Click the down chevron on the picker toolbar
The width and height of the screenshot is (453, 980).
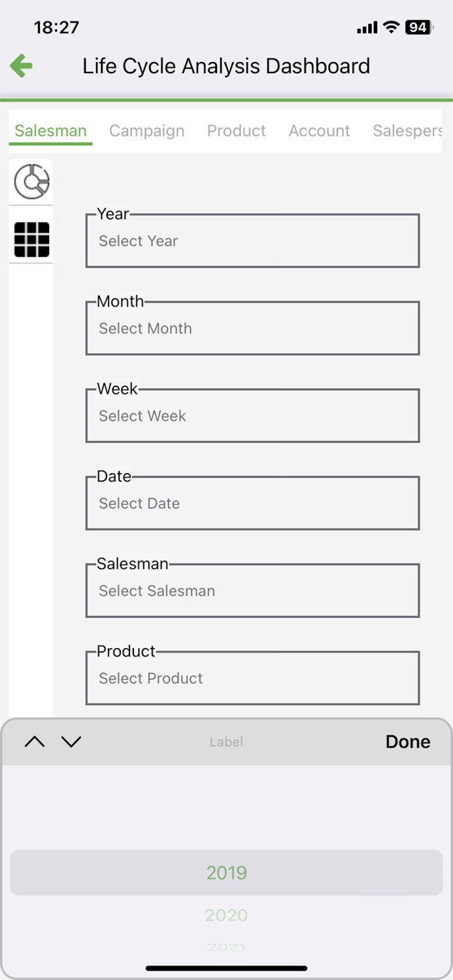tap(72, 742)
